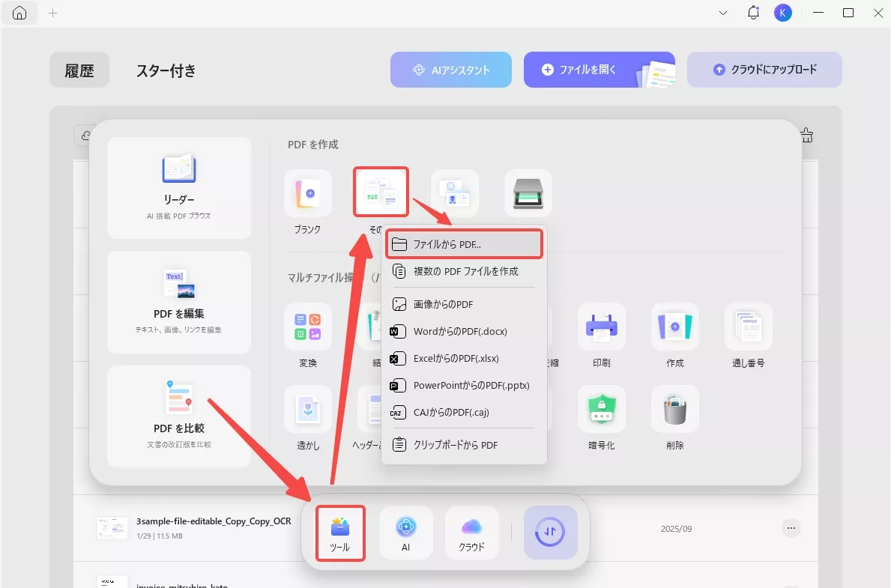Launch the AIアシスタント button
Screen dimensions: 891x588
[x=450, y=69]
